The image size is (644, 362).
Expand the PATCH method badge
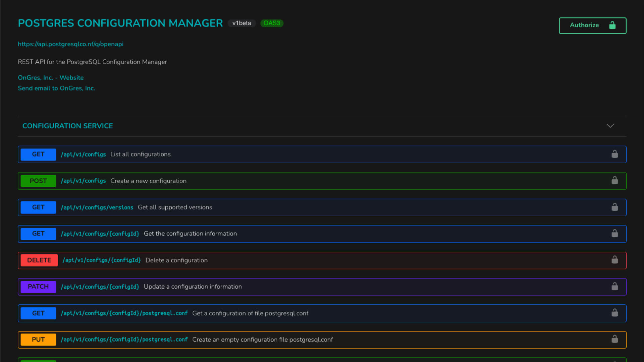pos(38,287)
